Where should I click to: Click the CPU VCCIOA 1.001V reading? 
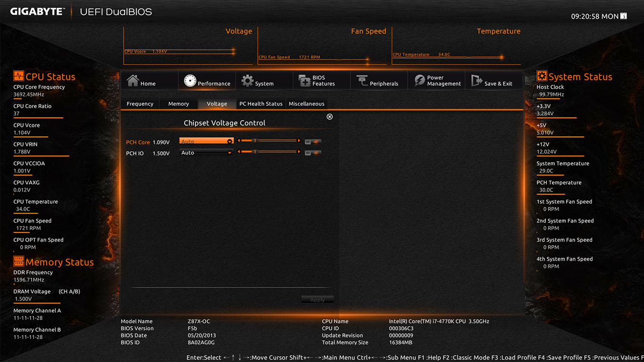(x=22, y=171)
